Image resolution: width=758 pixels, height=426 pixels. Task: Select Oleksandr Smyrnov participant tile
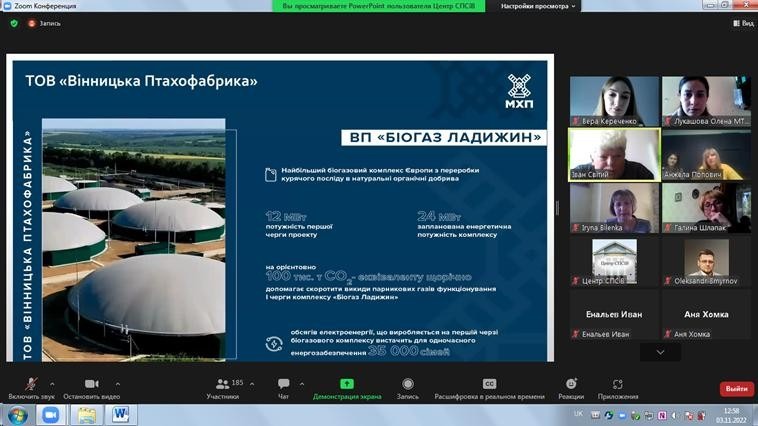pos(706,262)
